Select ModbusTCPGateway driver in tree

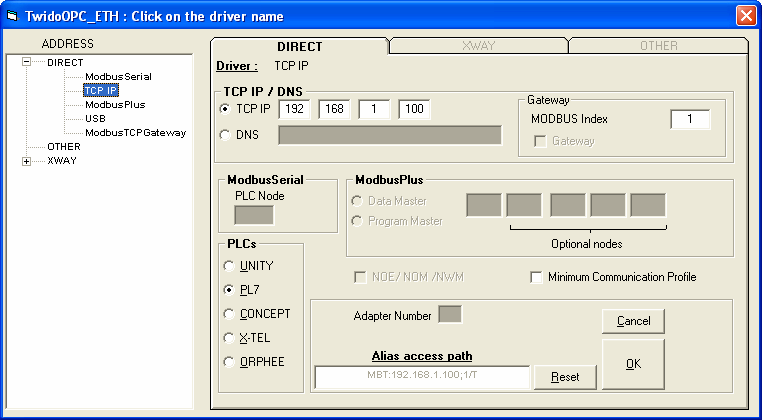136,133
